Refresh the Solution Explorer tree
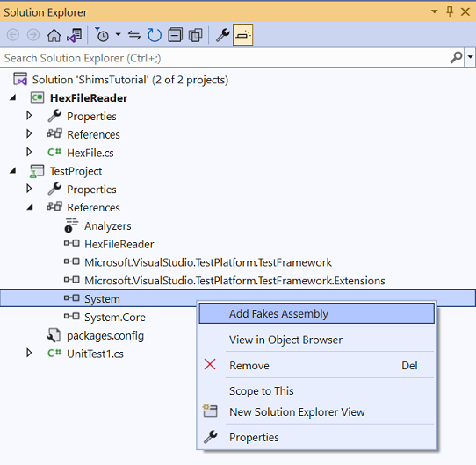 click(155, 35)
